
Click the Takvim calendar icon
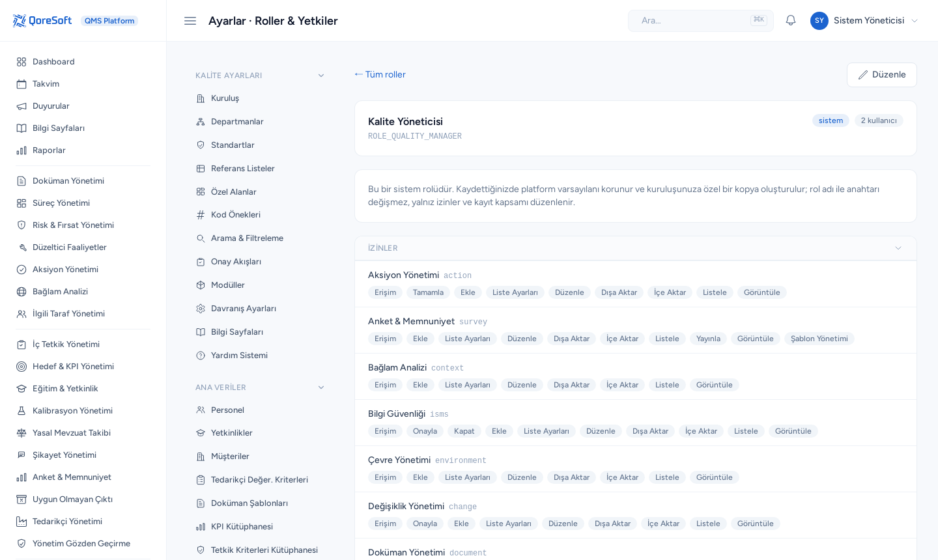[21, 84]
